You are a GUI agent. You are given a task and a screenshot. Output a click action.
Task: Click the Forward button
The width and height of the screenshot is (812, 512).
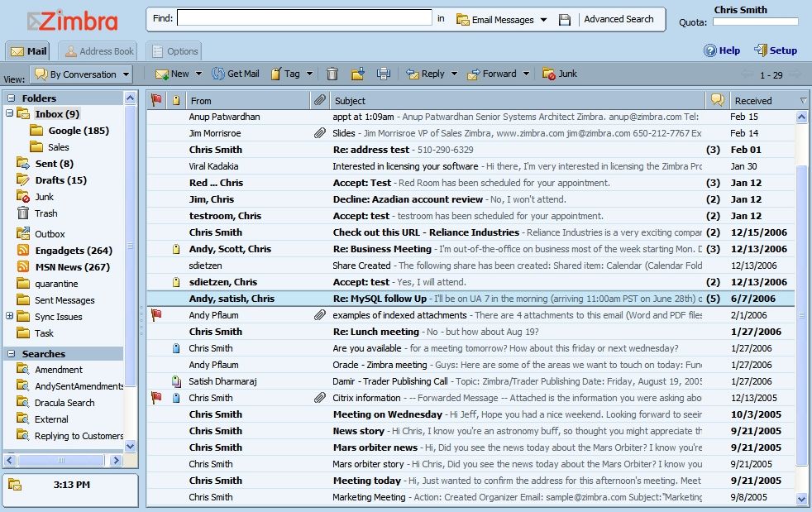click(x=492, y=74)
